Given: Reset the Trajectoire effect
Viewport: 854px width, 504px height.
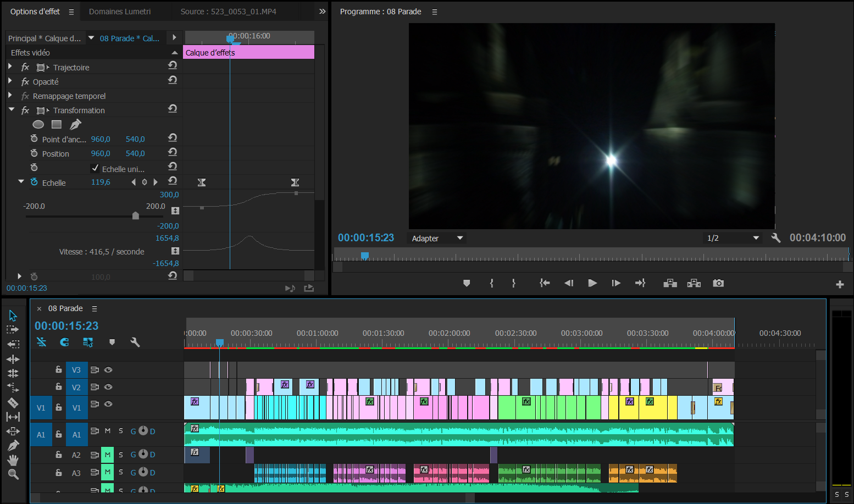Looking at the screenshot, I should point(173,65).
